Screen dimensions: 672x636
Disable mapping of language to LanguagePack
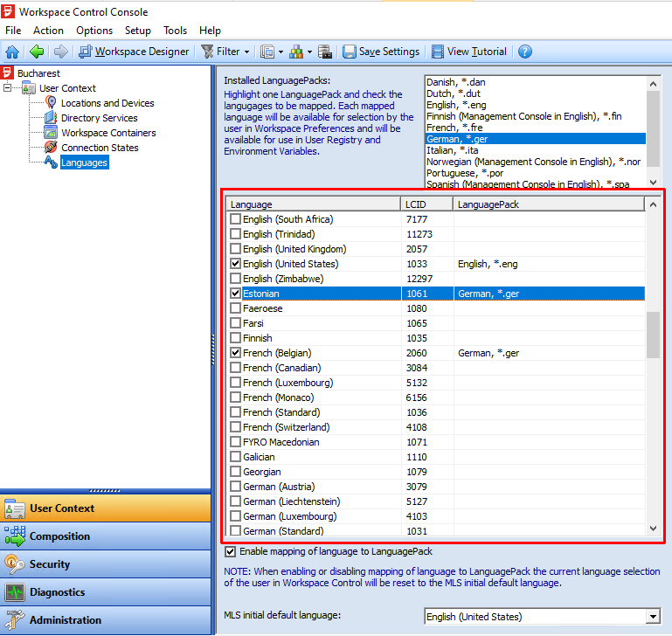tap(231, 552)
